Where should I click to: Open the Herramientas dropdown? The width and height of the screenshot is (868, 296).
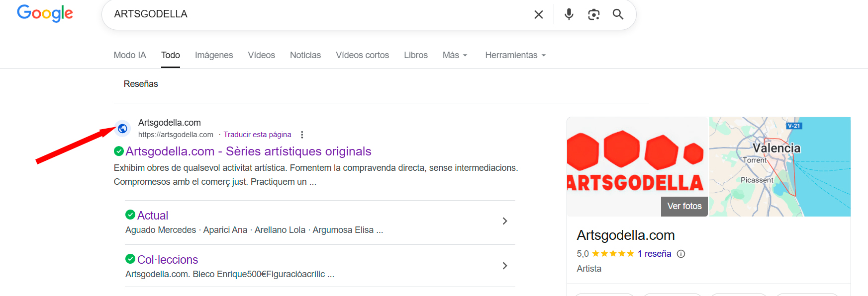click(x=515, y=55)
